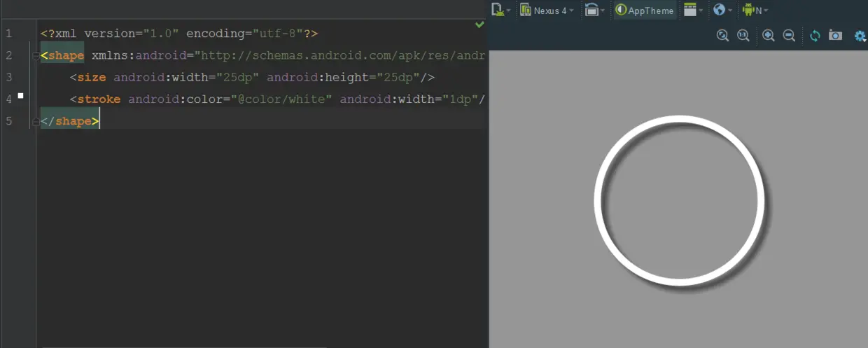This screenshot has width=868, height=348.
Task: Open the configuration to render dropdown
Action: click(x=500, y=10)
